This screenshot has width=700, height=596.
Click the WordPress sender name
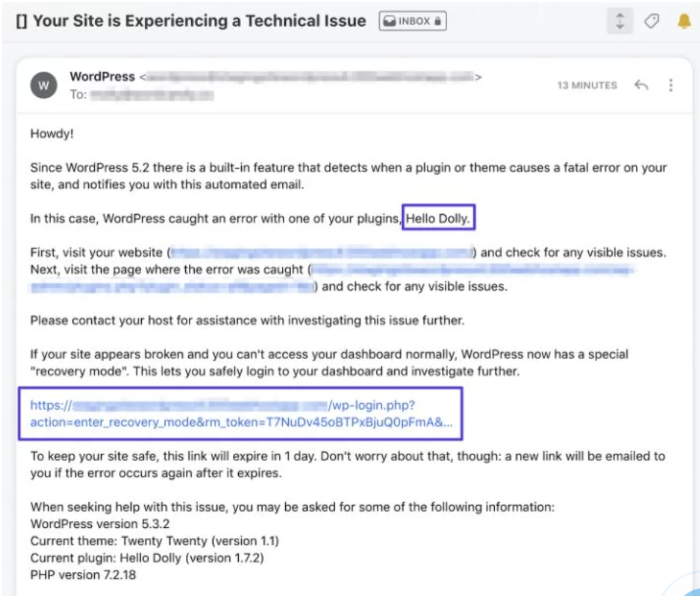[x=102, y=77]
